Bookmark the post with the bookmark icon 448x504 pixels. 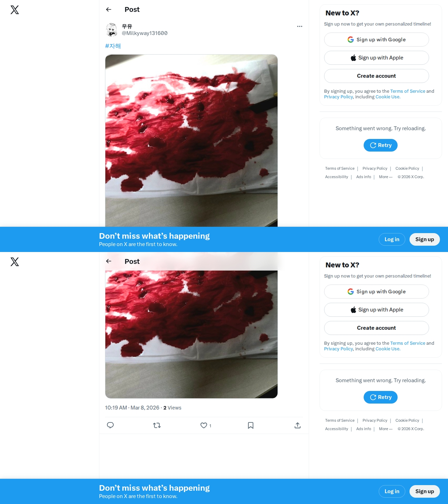(251, 425)
